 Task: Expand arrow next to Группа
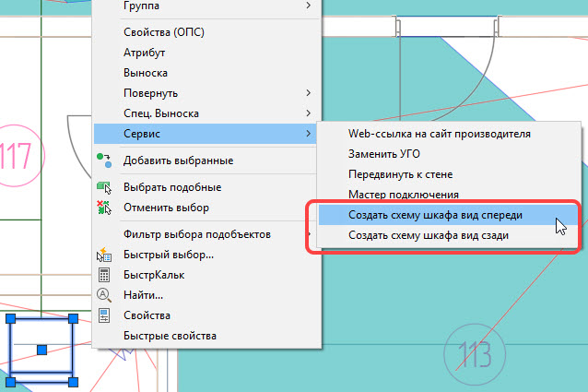click(308, 6)
